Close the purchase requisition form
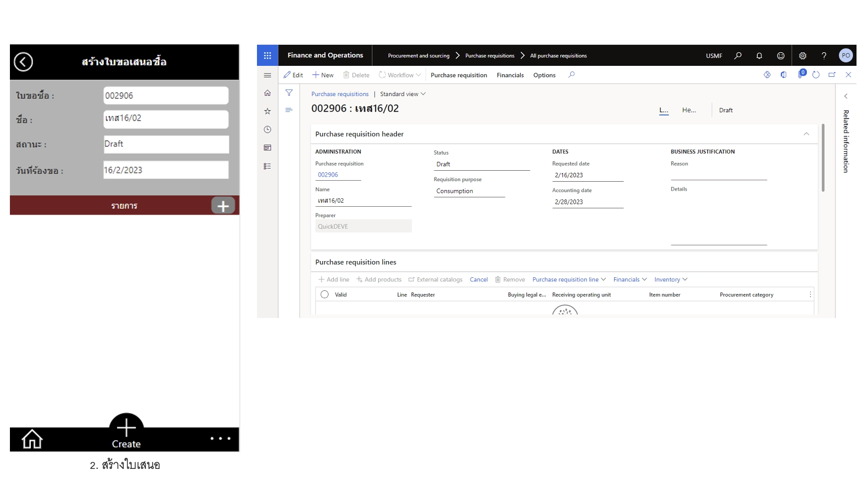The width and height of the screenshot is (868, 495). [x=848, y=75]
